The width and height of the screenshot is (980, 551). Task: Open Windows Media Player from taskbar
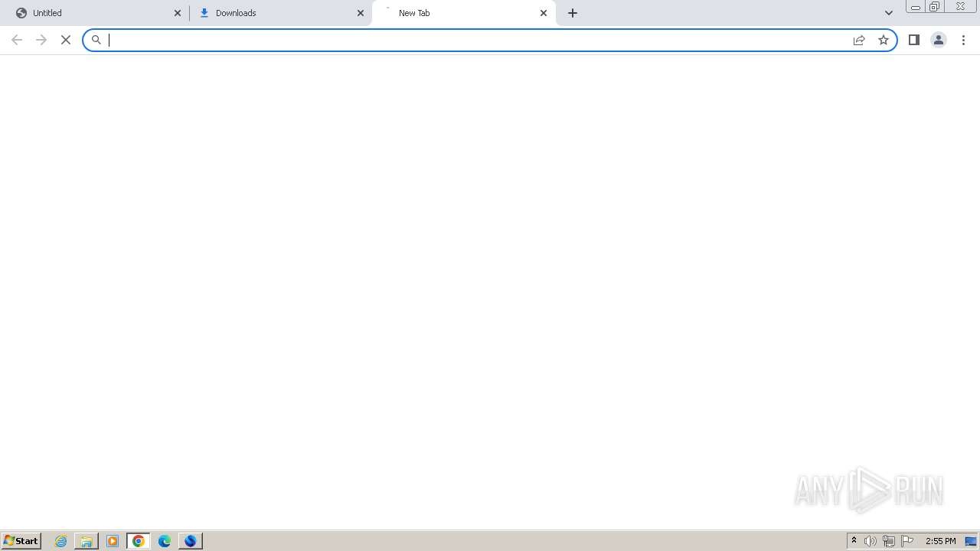click(113, 541)
